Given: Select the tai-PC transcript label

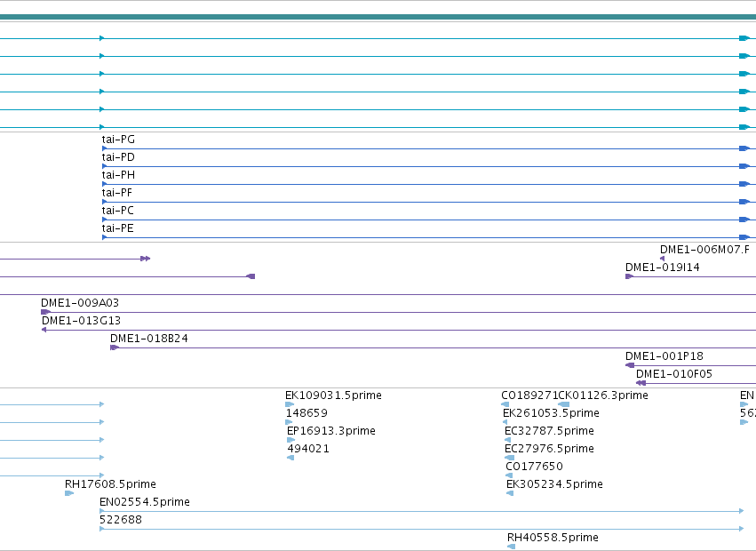Looking at the screenshot, I should (117, 211).
